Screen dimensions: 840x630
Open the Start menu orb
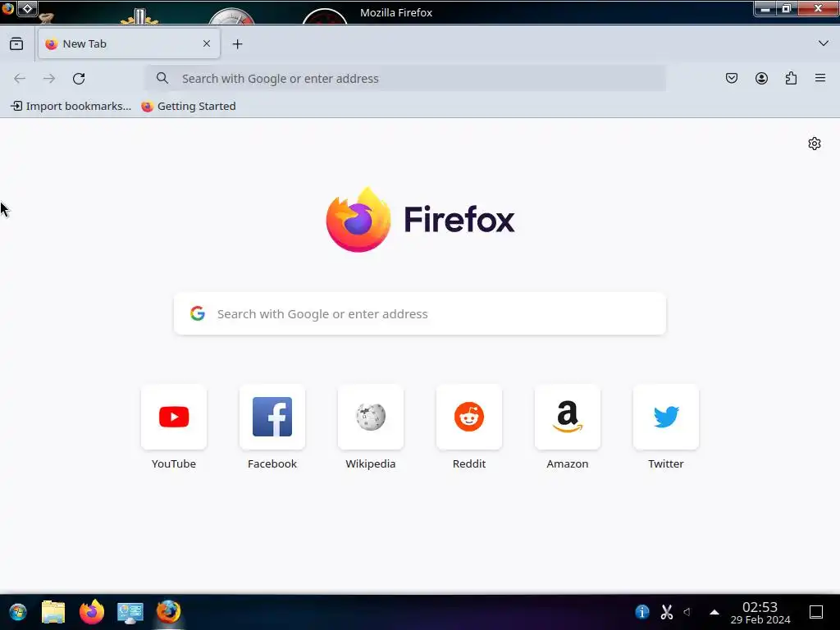[x=18, y=612]
